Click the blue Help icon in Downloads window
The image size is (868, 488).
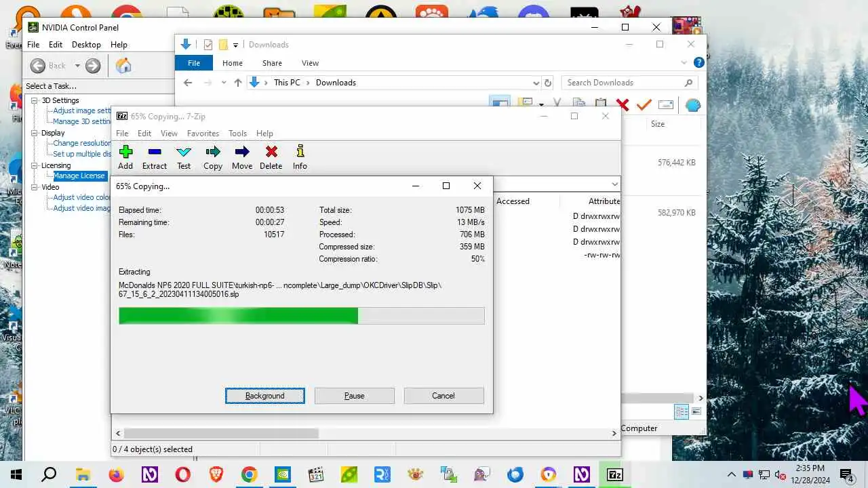coord(699,62)
